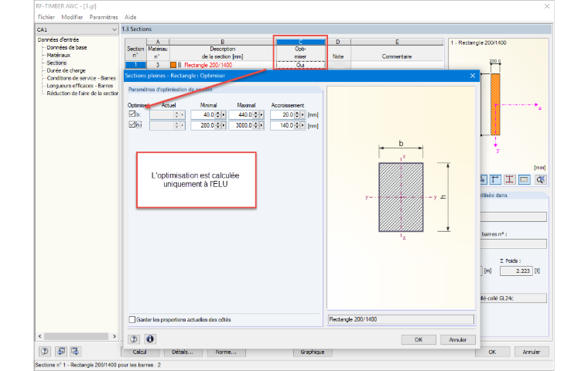Select Durée de charge in the tree
Image resolution: width=588 pixels, height=371 pixels.
pos(66,70)
